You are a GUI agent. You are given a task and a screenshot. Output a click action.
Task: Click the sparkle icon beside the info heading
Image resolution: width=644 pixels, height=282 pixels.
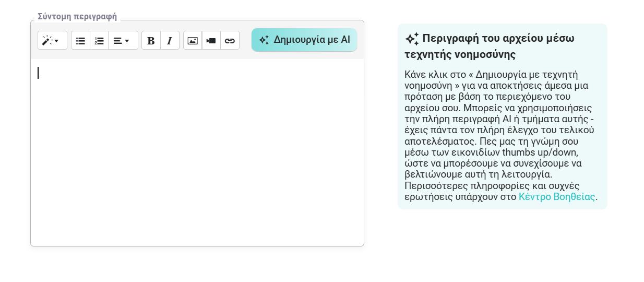coord(412,39)
